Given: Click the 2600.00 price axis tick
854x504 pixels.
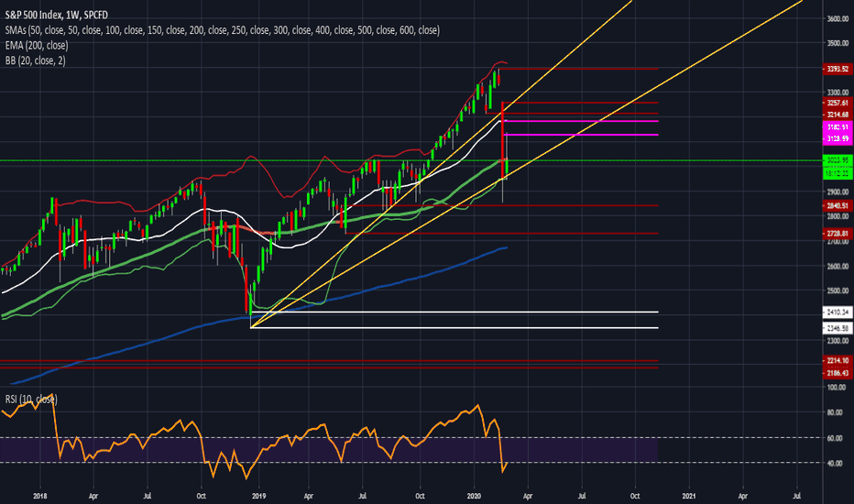Looking at the screenshot, I should [x=838, y=267].
